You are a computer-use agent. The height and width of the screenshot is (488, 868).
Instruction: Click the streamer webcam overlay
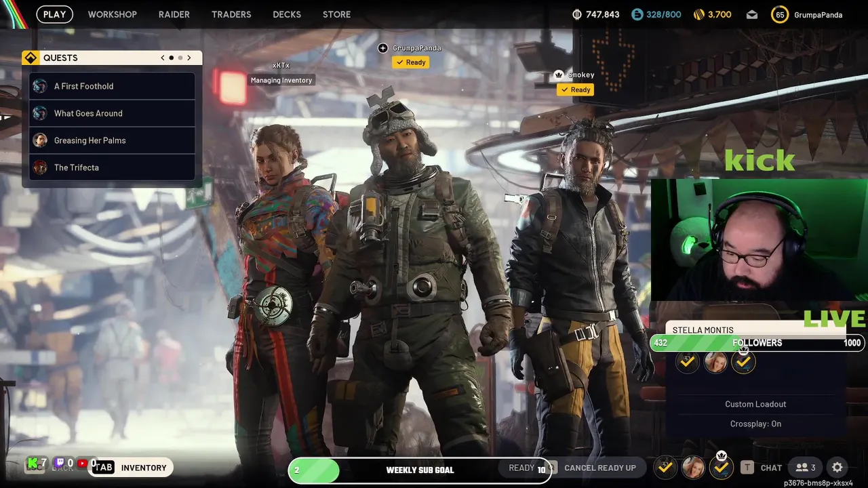coord(759,240)
